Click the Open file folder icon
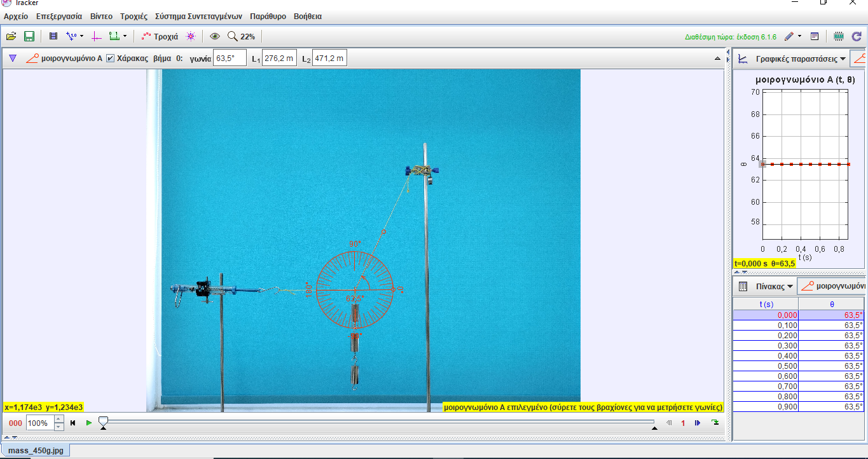The image size is (868, 459). click(11, 36)
